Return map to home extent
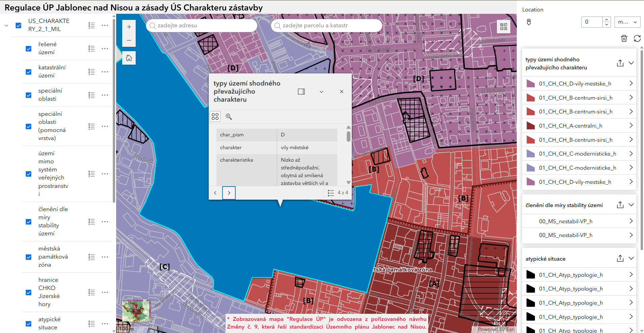 pyautogui.click(x=129, y=58)
